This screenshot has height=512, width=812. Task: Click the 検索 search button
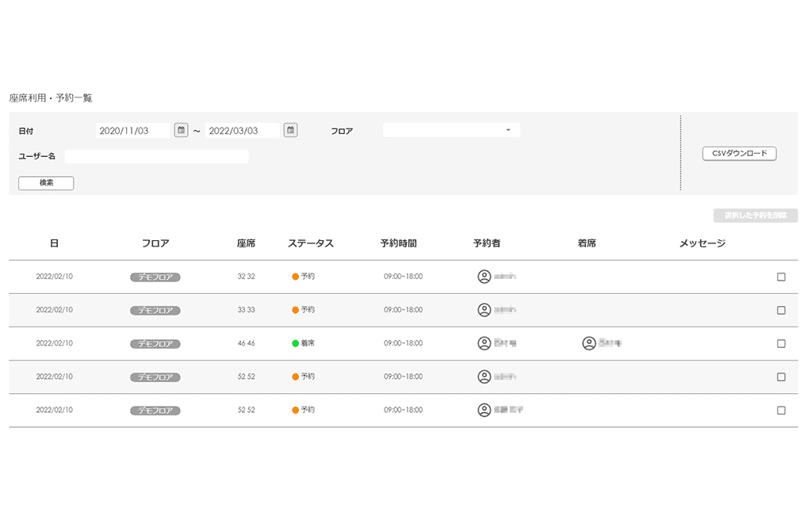click(x=45, y=182)
